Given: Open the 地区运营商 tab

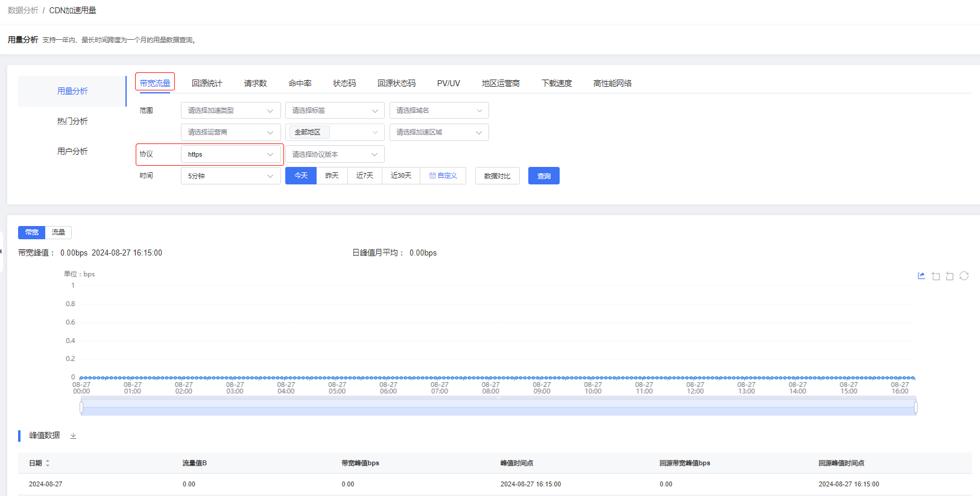Looking at the screenshot, I should coord(501,83).
